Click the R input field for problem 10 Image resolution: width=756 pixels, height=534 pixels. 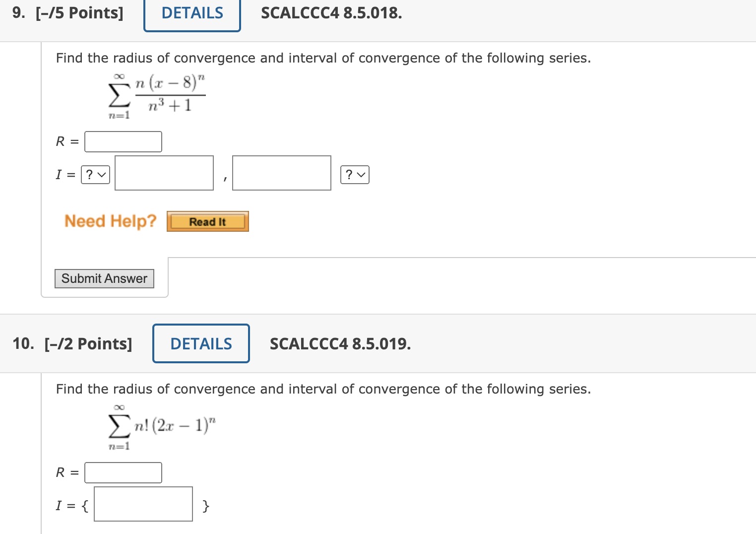point(123,472)
